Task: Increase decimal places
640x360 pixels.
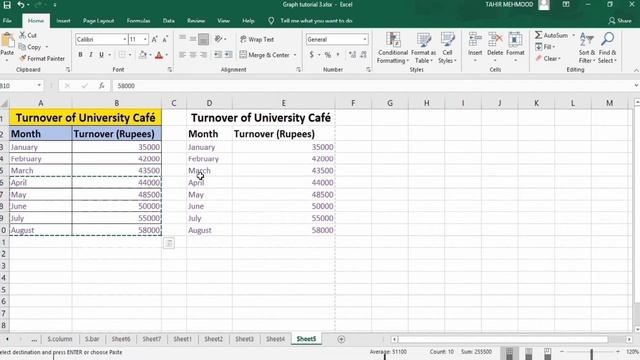Action: click(x=352, y=55)
